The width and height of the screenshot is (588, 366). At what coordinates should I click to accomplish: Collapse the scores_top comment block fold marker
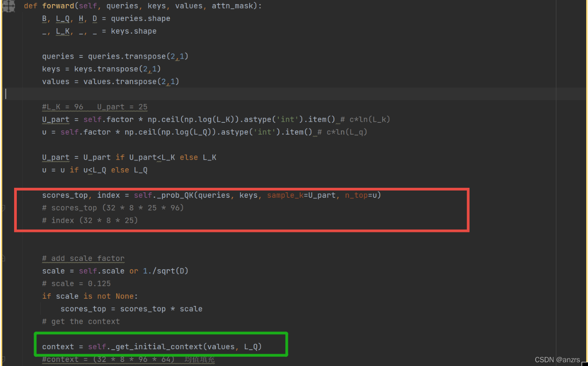pos(4,207)
